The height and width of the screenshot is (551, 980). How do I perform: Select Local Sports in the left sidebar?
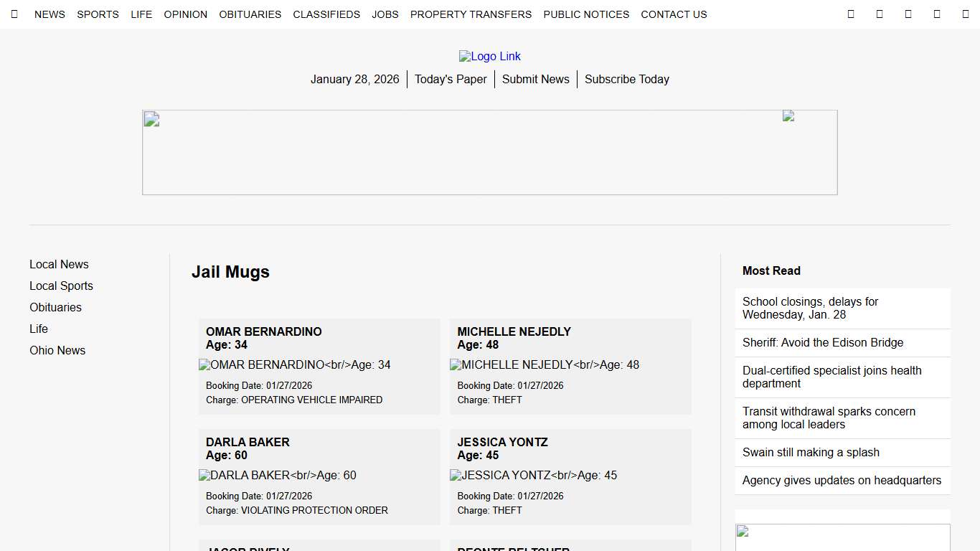(x=61, y=286)
